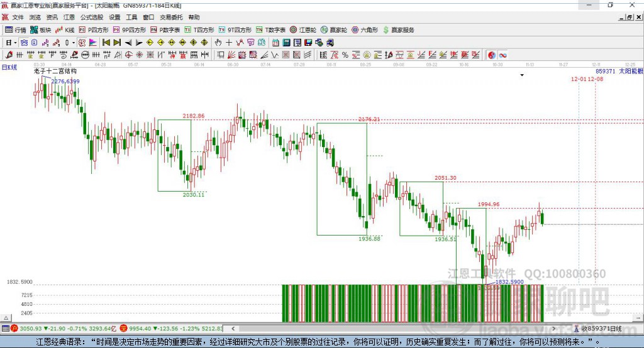Click the horizontal chart scrollbar track
The width and height of the screenshot is (644, 348).
(x=394, y=329)
